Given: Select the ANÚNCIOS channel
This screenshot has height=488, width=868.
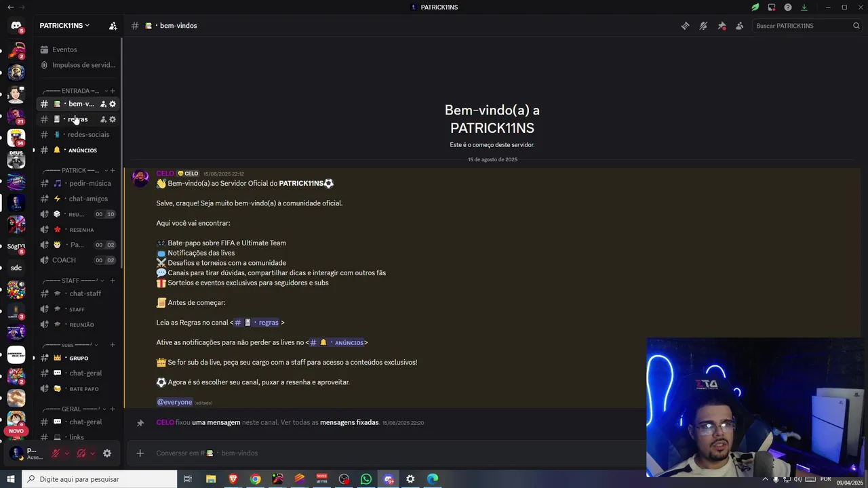Looking at the screenshot, I should (x=79, y=150).
